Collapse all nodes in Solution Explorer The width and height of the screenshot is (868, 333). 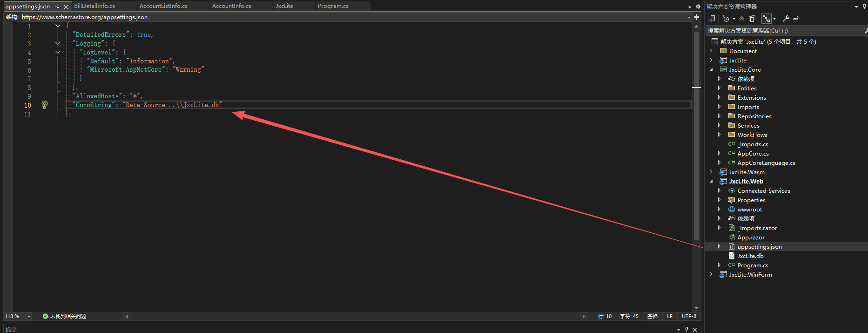(x=742, y=19)
